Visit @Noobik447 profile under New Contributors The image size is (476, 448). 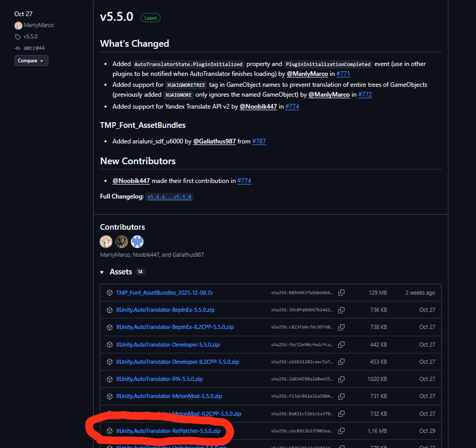(x=131, y=181)
